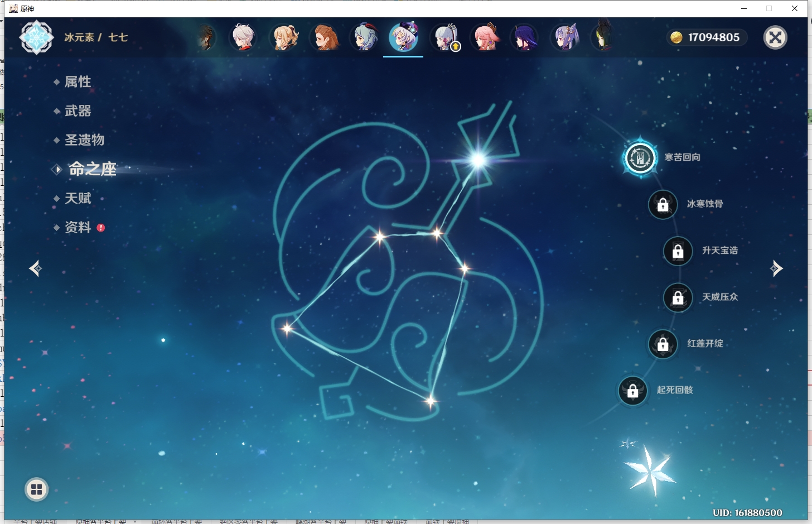Click the 17094805 Mora balance
Image resolution: width=812 pixels, height=524 pixels.
coord(714,37)
